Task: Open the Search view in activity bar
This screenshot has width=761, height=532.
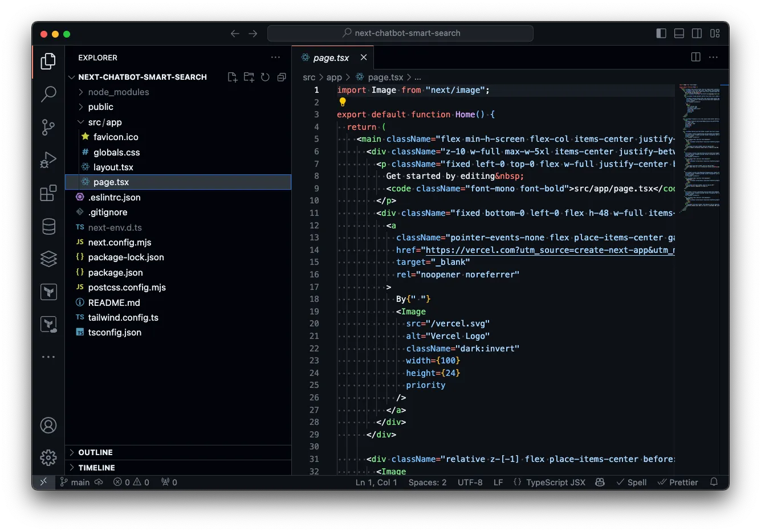Action: coord(48,94)
